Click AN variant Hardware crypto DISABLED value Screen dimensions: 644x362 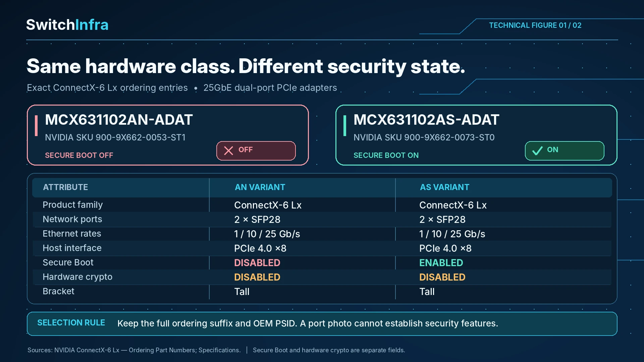click(257, 277)
